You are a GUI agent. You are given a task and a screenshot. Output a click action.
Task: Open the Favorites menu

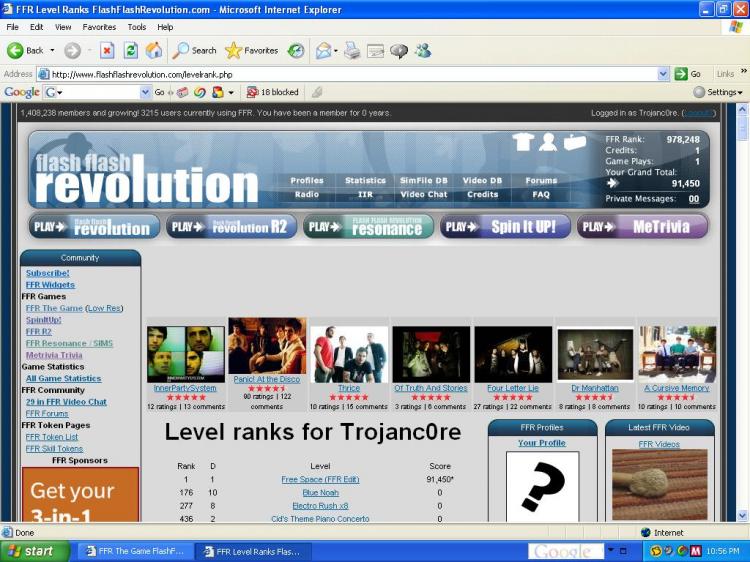click(x=99, y=27)
